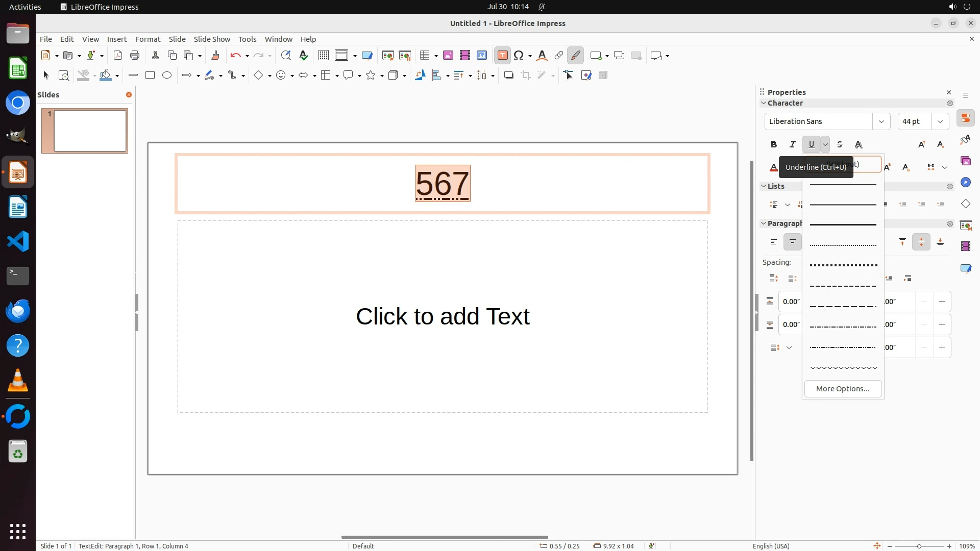
Task: Select the Ellipse drawing tool
Action: pos(167,76)
